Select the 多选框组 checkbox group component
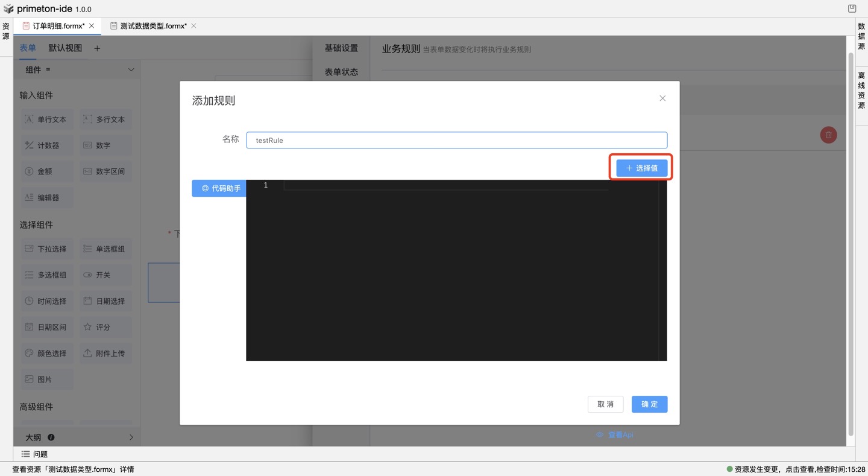This screenshot has height=476, width=868. pyautogui.click(x=46, y=275)
